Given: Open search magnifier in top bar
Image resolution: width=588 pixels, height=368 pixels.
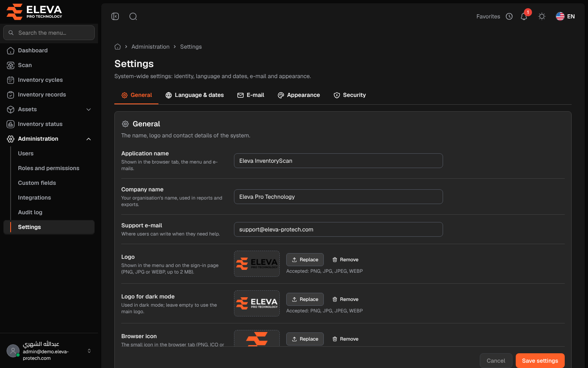Looking at the screenshot, I should point(133,16).
